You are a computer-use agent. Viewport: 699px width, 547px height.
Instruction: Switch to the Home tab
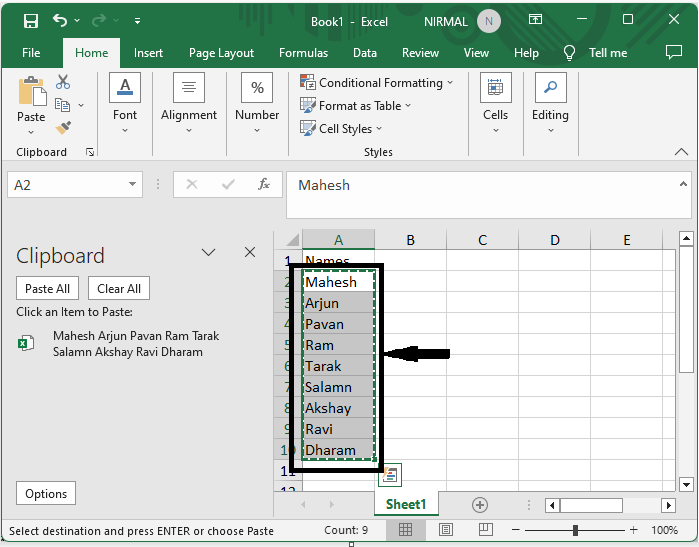pyautogui.click(x=91, y=53)
